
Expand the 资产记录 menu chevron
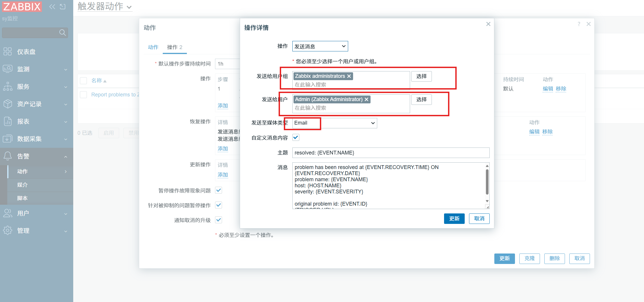pos(66,105)
